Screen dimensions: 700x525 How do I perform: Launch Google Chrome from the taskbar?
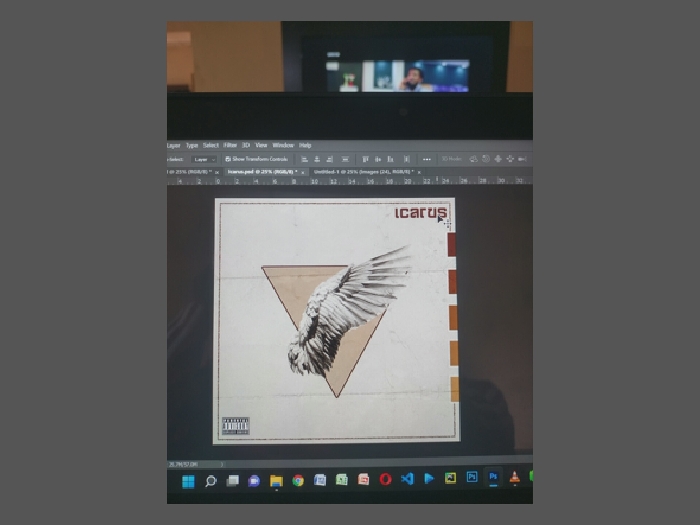pos(298,480)
